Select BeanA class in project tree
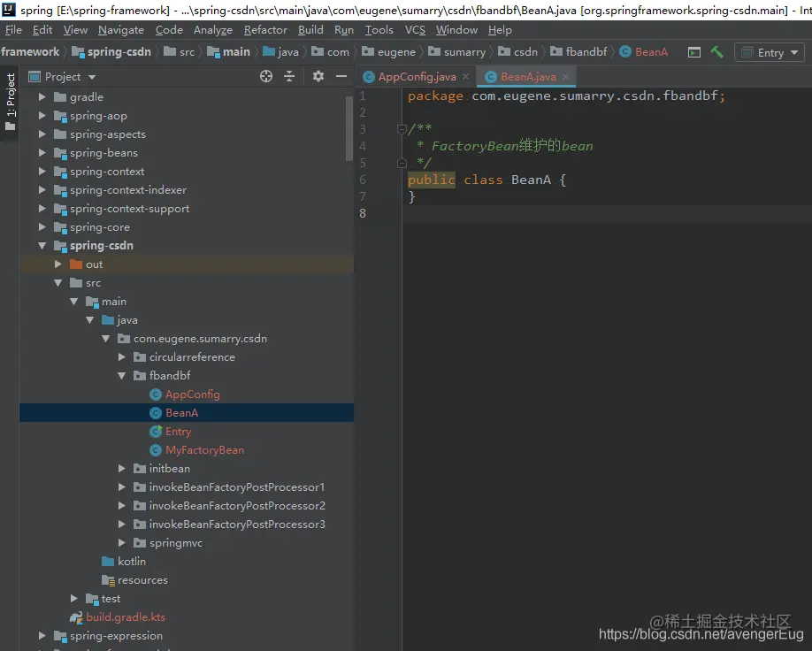 pos(181,413)
